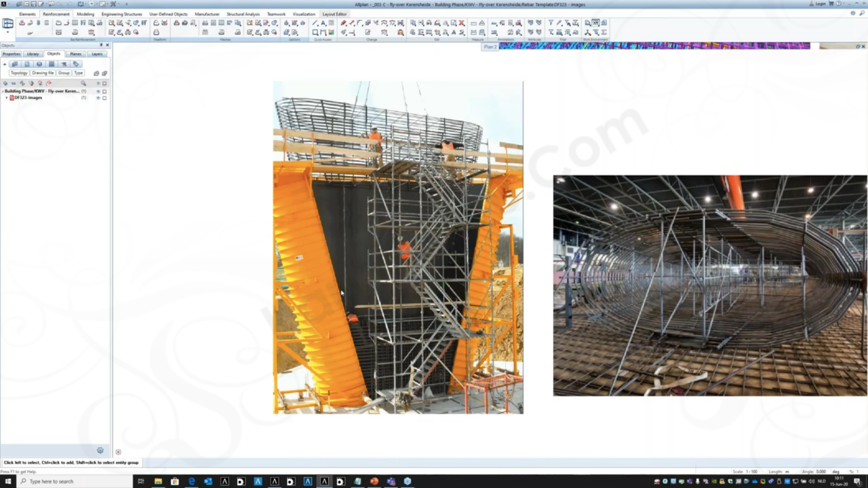Tick the checkbox beside DF323-images row
868x488 pixels.
[x=105, y=98]
